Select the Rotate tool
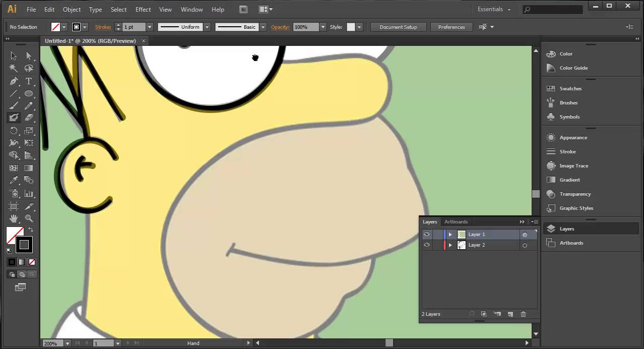Viewport: 644px width, 349px height. 14,131
